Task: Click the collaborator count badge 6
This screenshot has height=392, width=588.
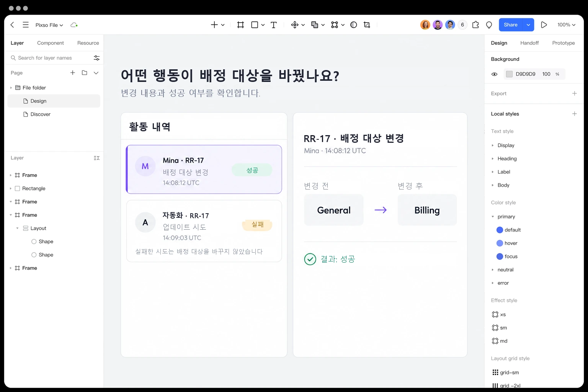Action: point(462,25)
